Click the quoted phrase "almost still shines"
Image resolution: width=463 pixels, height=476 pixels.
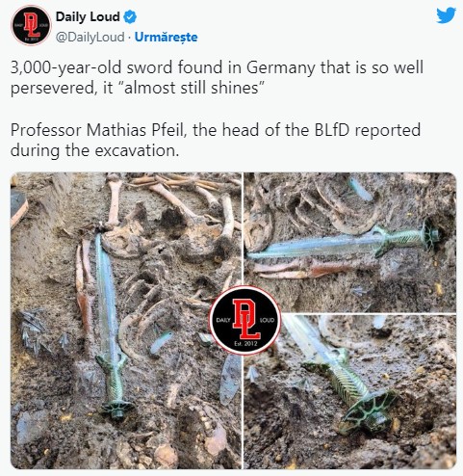[x=193, y=88]
